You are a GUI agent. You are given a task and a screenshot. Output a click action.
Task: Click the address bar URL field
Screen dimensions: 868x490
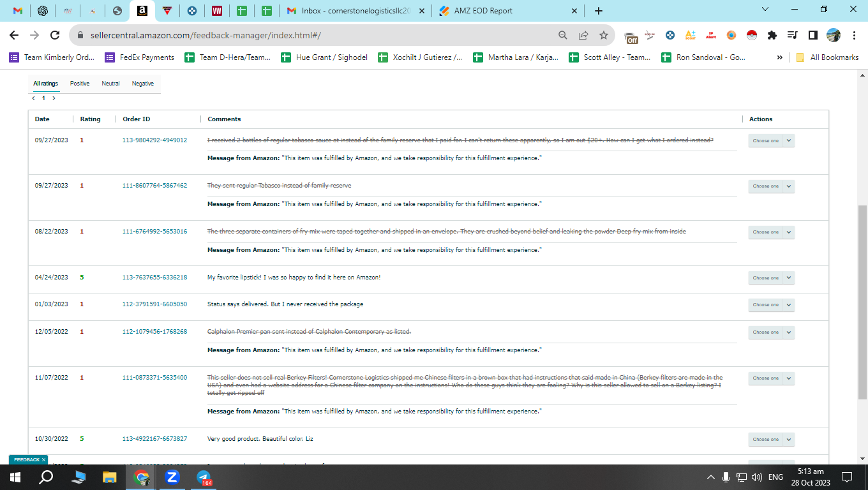point(319,35)
